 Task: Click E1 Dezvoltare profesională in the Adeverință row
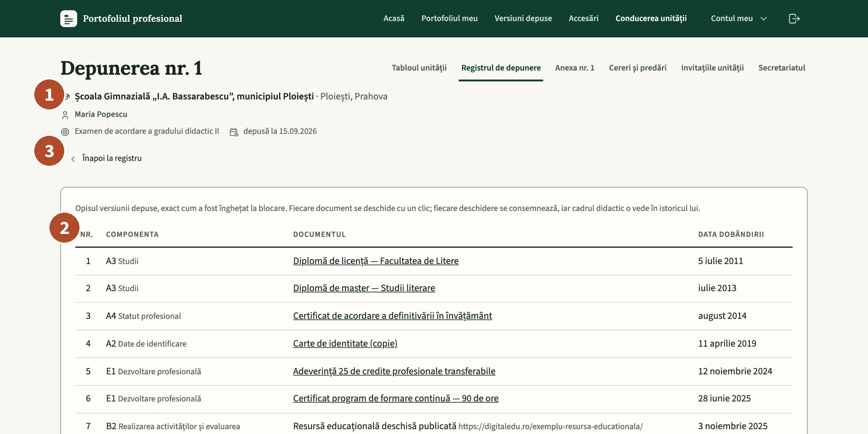(154, 372)
